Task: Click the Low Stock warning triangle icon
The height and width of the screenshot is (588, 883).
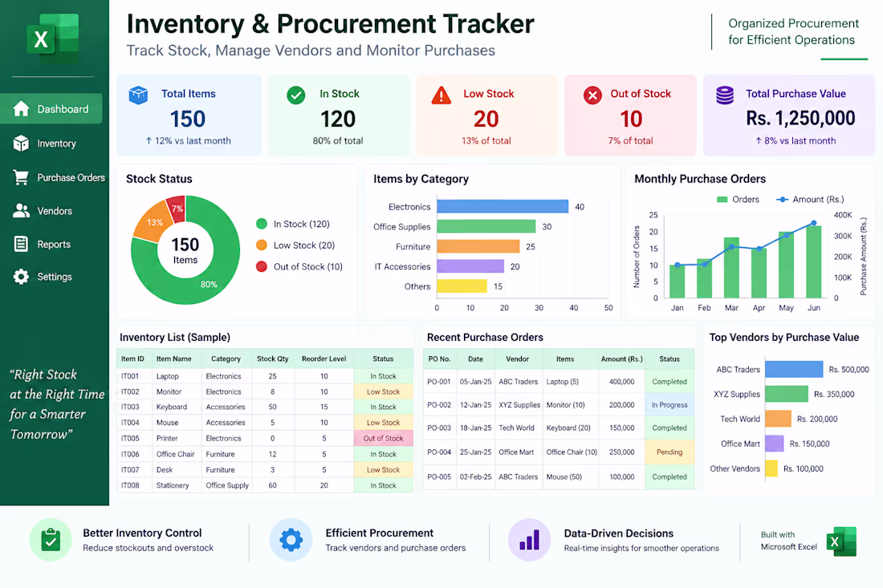Action: tap(441, 95)
